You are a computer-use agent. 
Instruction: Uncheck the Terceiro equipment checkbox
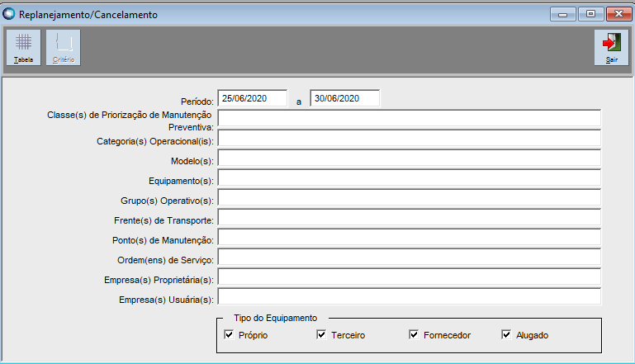point(322,335)
